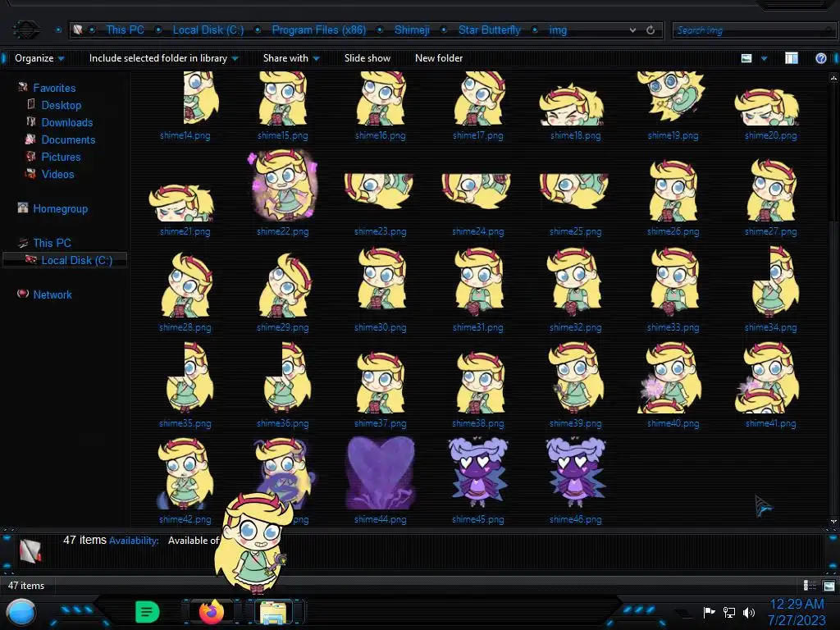
Task: Click the This PC icon in sidebar
Action: coord(23,243)
